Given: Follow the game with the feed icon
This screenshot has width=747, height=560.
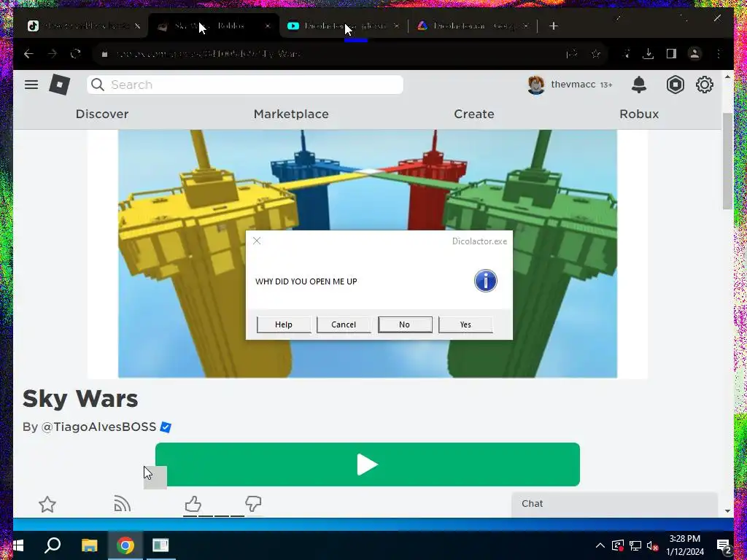Looking at the screenshot, I should coord(123,504).
